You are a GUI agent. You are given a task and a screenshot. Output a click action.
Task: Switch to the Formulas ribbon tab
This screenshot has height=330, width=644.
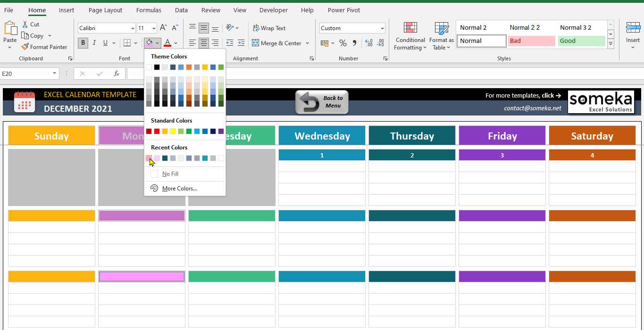point(149,10)
